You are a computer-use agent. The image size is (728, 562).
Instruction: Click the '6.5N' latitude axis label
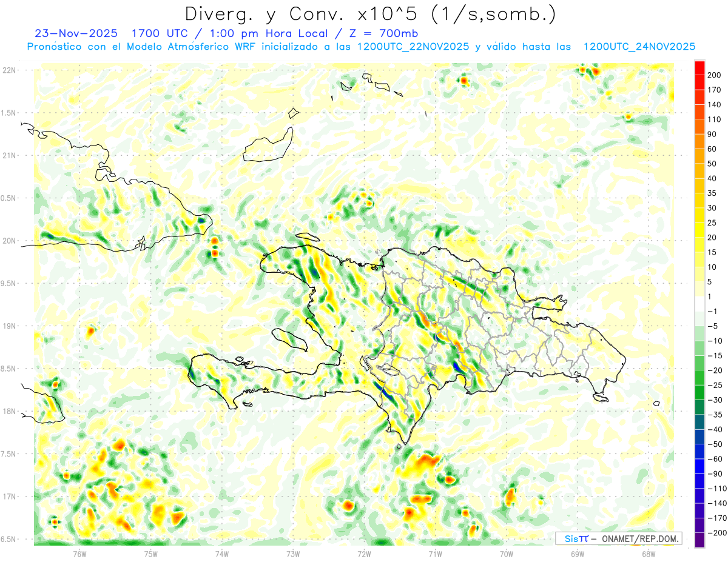pyautogui.click(x=9, y=540)
